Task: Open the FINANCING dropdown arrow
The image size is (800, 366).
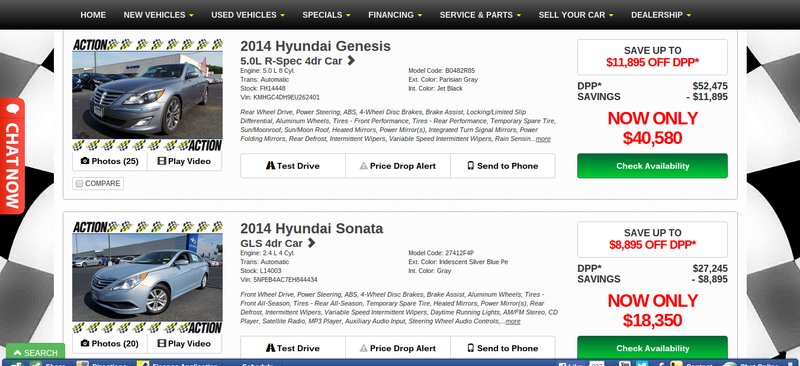Action: click(x=419, y=15)
